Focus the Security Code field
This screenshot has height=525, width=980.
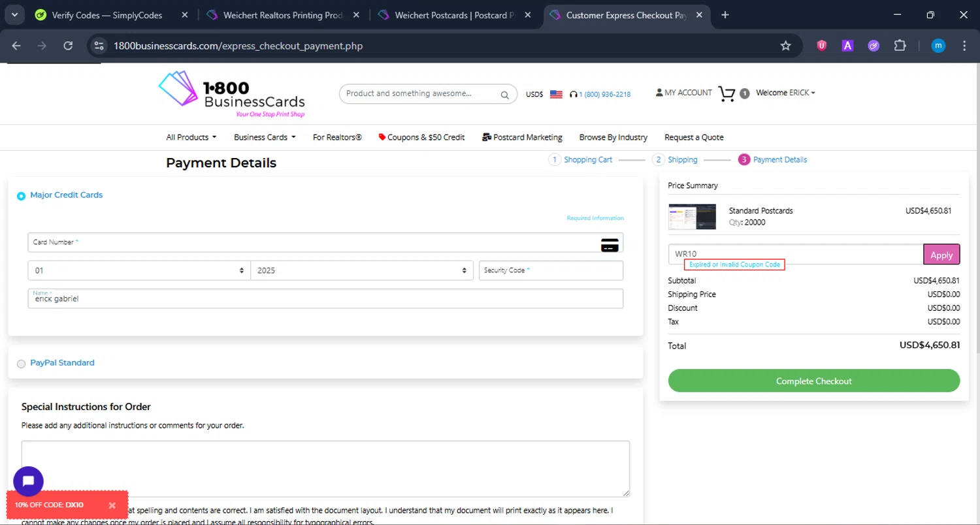(551, 270)
